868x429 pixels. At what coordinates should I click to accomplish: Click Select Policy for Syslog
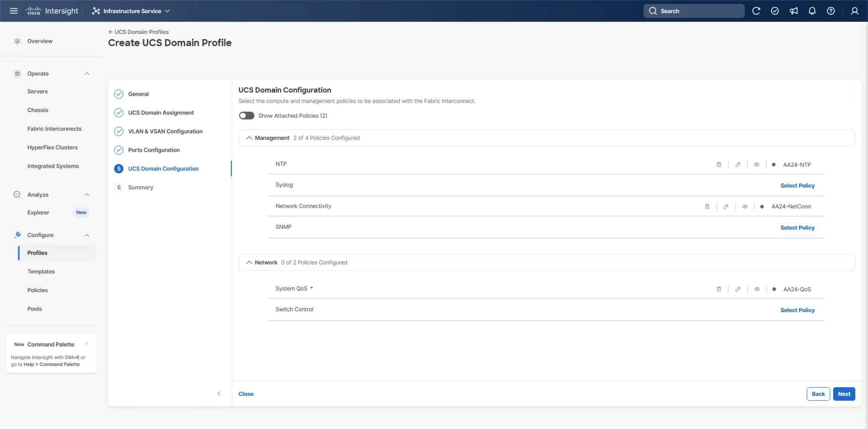797,185
